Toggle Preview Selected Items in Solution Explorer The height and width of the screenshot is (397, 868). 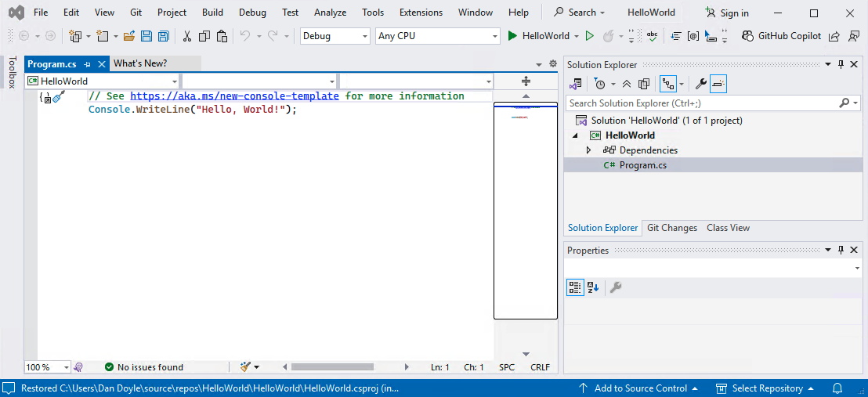pos(718,84)
